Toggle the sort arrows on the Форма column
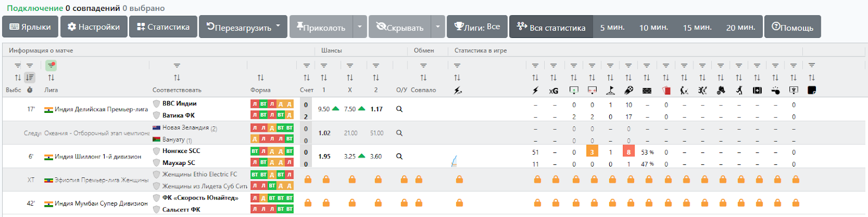 click(260, 78)
